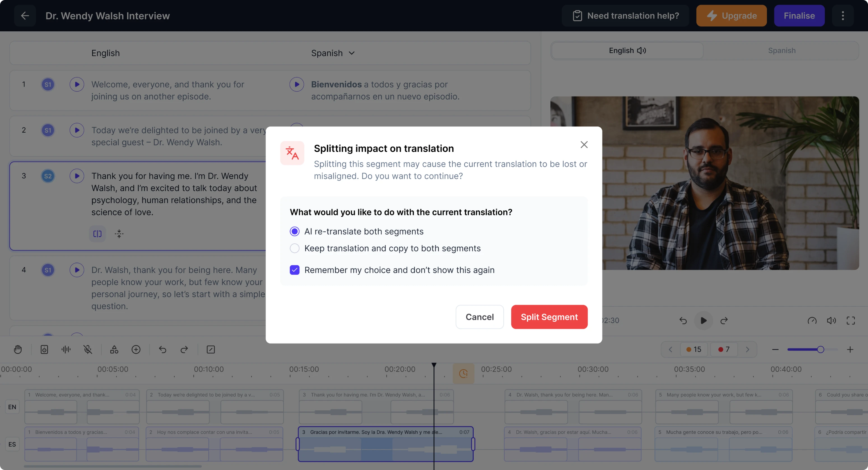Viewport: 868px width, 470px height.
Task: Uncheck 'Remember my choice and don't show this again'
Action: point(294,270)
